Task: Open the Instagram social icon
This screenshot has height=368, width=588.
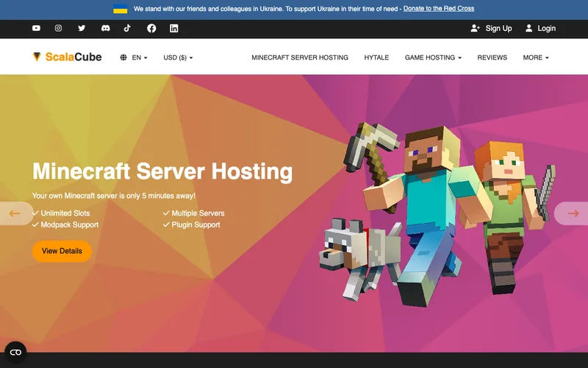Action: click(58, 28)
